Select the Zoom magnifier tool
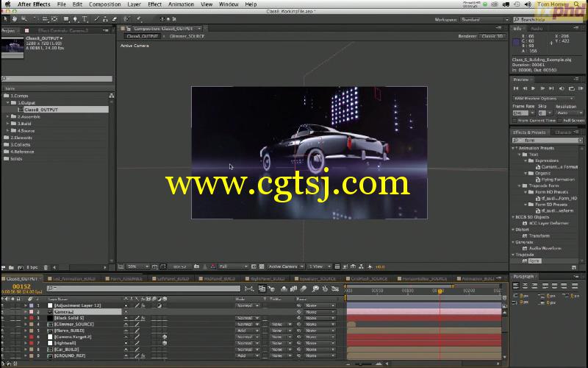This screenshot has height=368, width=588. coord(24,19)
